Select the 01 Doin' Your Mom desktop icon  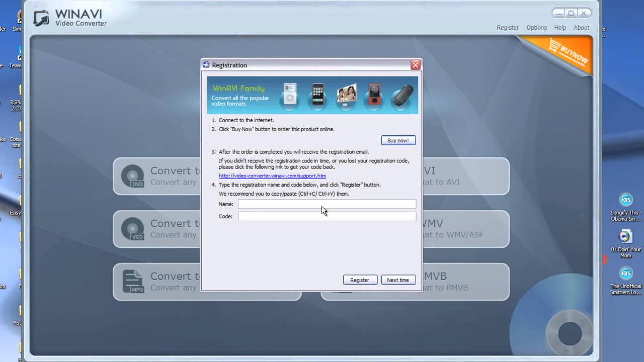coord(625,244)
